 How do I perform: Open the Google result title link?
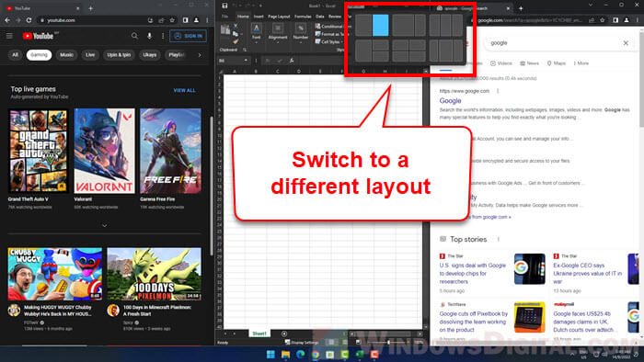coord(450,101)
